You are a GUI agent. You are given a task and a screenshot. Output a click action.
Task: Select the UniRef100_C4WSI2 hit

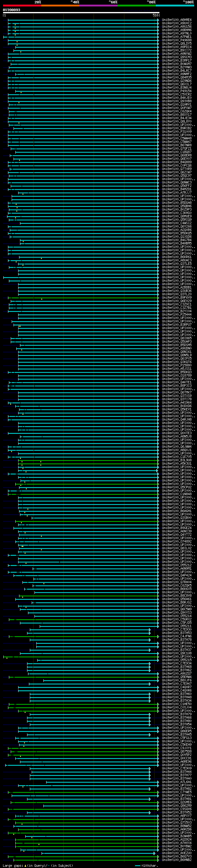tap(177, 223)
